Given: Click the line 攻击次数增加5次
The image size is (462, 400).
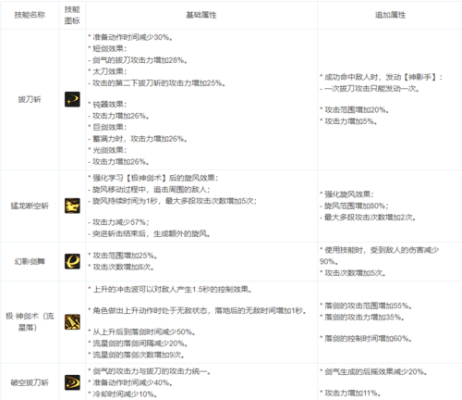Looking at the screenshot, I should (353, 273).
